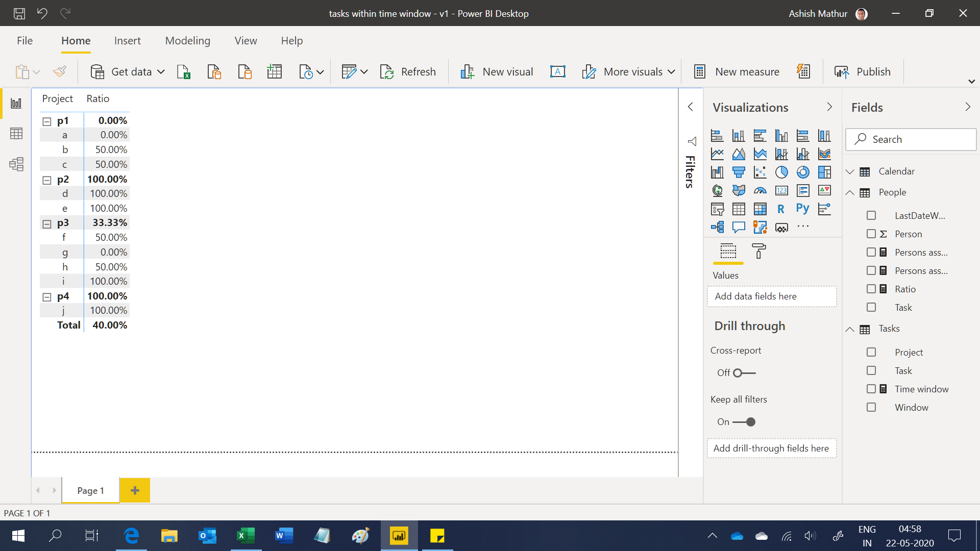Image resolution: width=980 pixels, height=551 pixels.
Task: Check the Time window field checkbox
Action: [871, 389]
